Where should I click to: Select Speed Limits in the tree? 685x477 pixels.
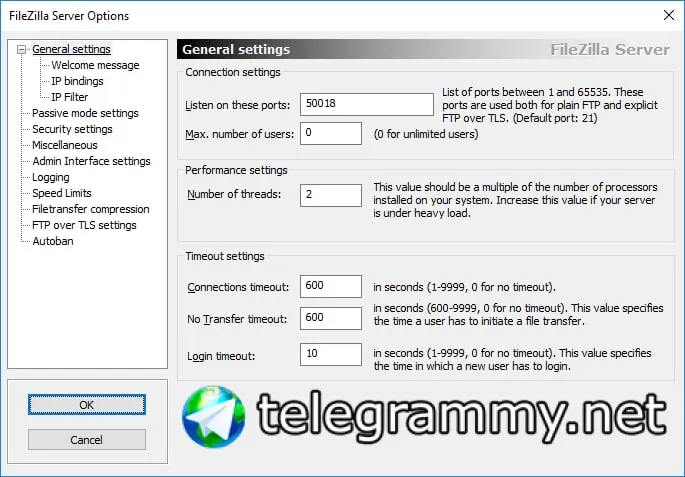click(62, 193)
